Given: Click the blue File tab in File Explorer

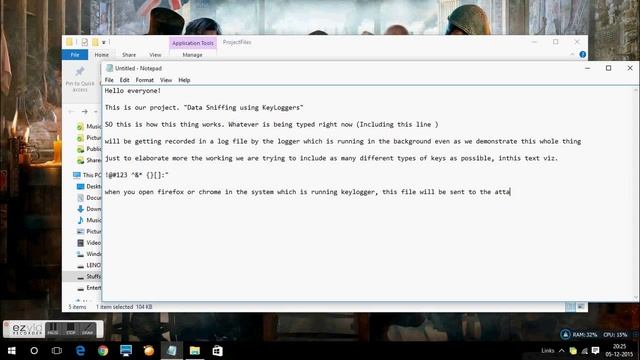Looking at the screenshot, I should [x=75, y=55].
